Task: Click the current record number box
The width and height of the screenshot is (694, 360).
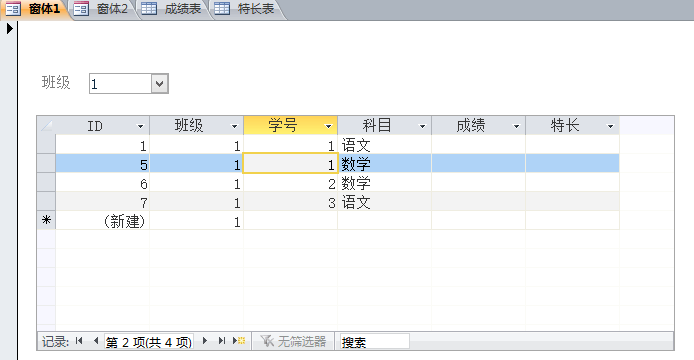Action: click(149, 342)
